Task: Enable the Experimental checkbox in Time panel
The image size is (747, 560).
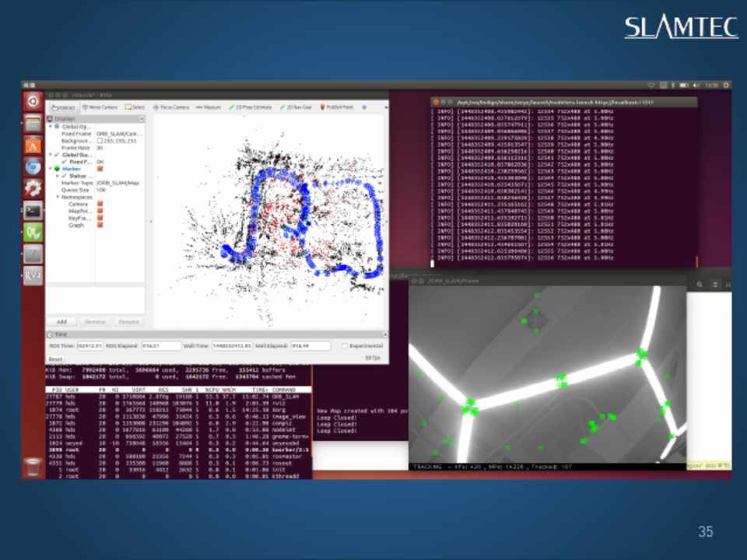Action: click(345, 345)
